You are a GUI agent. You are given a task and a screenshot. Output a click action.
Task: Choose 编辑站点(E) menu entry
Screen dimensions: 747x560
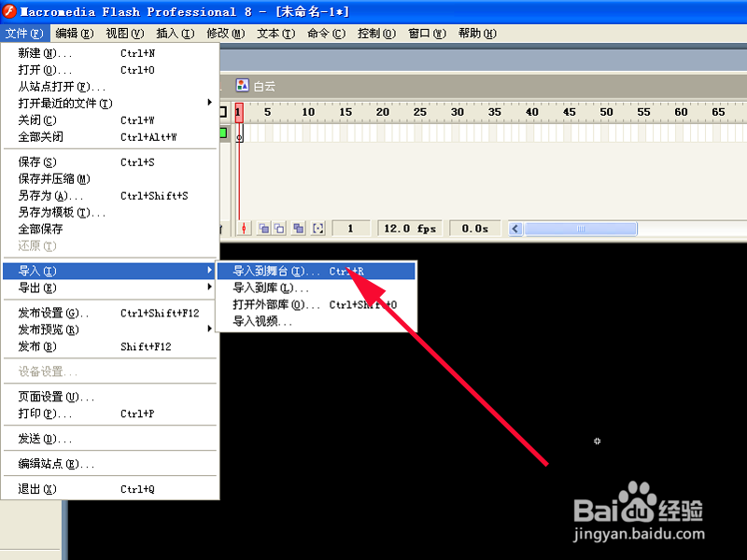tap(109, 464)
